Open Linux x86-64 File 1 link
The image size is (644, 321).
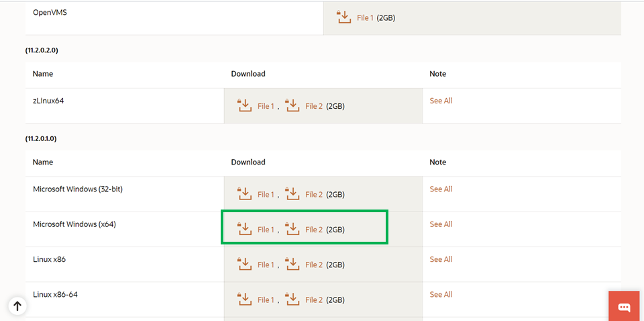(266, 300)
